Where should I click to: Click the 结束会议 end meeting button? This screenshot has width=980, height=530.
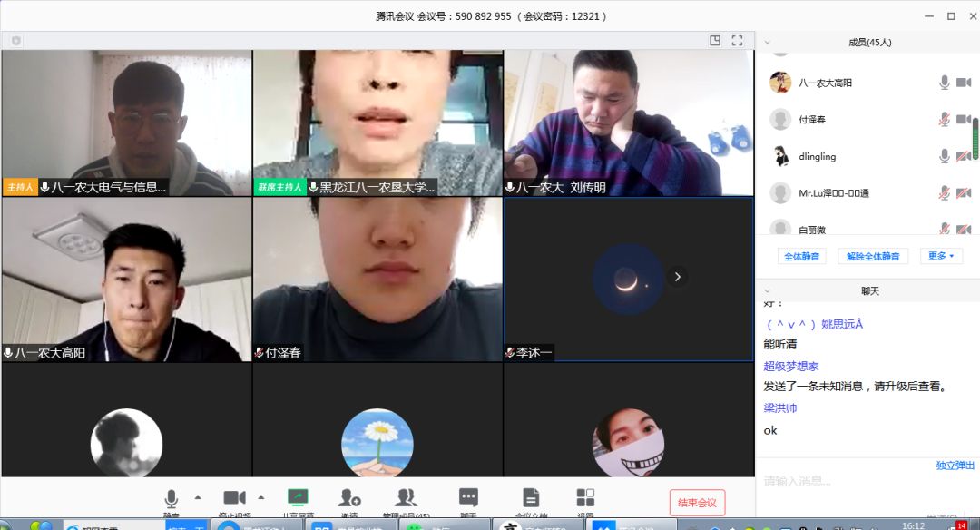click(x=697, y=503)
